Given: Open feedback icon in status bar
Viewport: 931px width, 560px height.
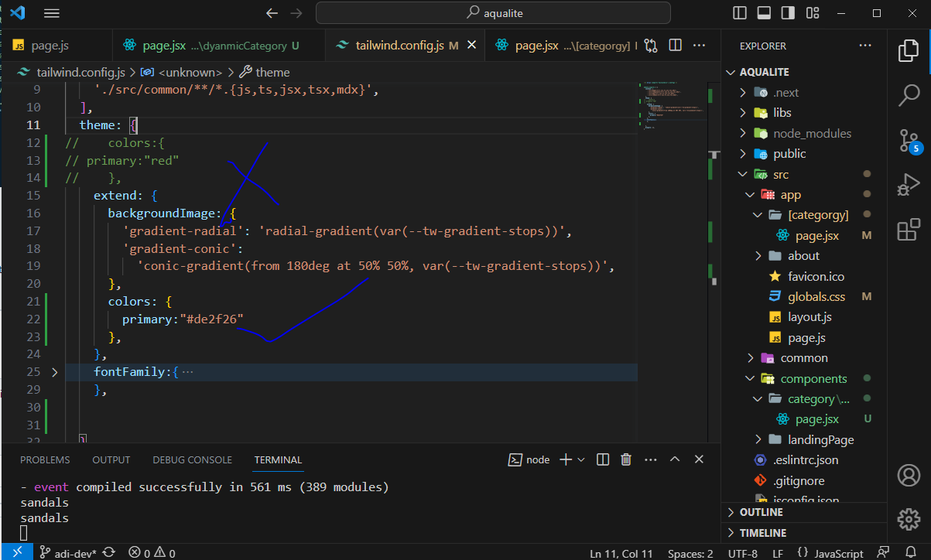Looking at the screenshot, I should pyautogui.click(x=883, y=553).
